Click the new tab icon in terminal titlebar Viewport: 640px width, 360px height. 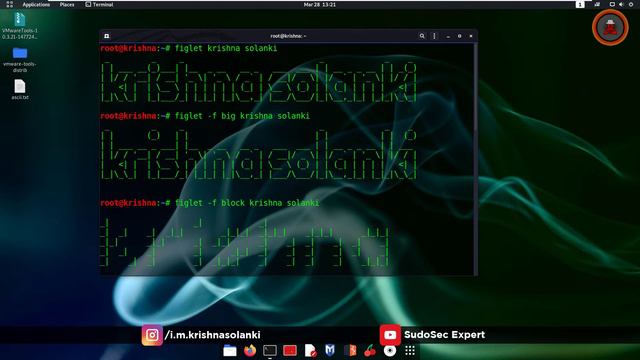(x=107, y=36)
